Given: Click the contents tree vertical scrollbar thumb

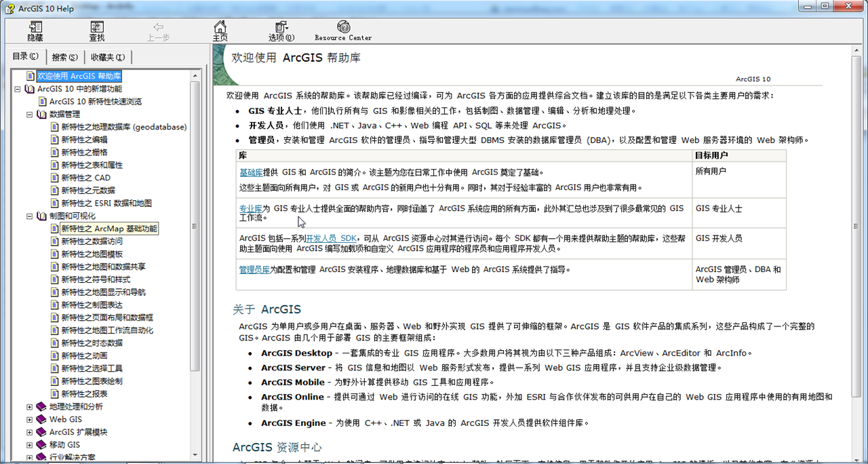Looking at the screenshot, I should (x=195, y=226).
